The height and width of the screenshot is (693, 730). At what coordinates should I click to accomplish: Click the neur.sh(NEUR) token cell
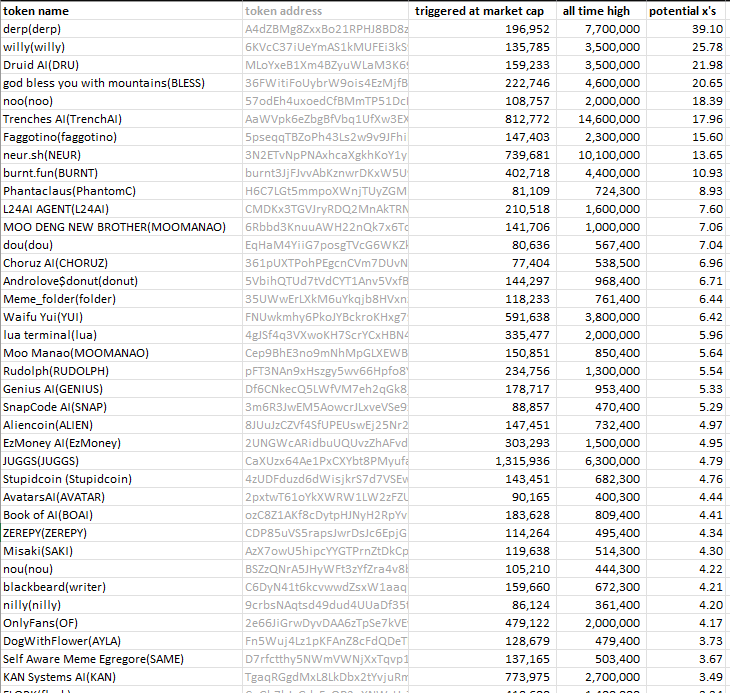(x=121, y=155)
